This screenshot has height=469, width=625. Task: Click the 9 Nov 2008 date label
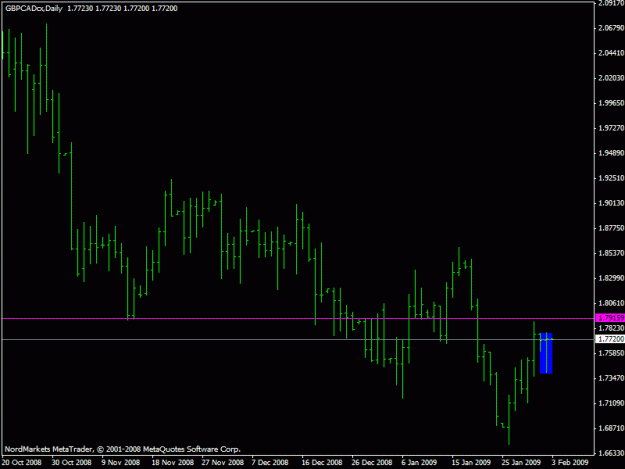point(120,463)
